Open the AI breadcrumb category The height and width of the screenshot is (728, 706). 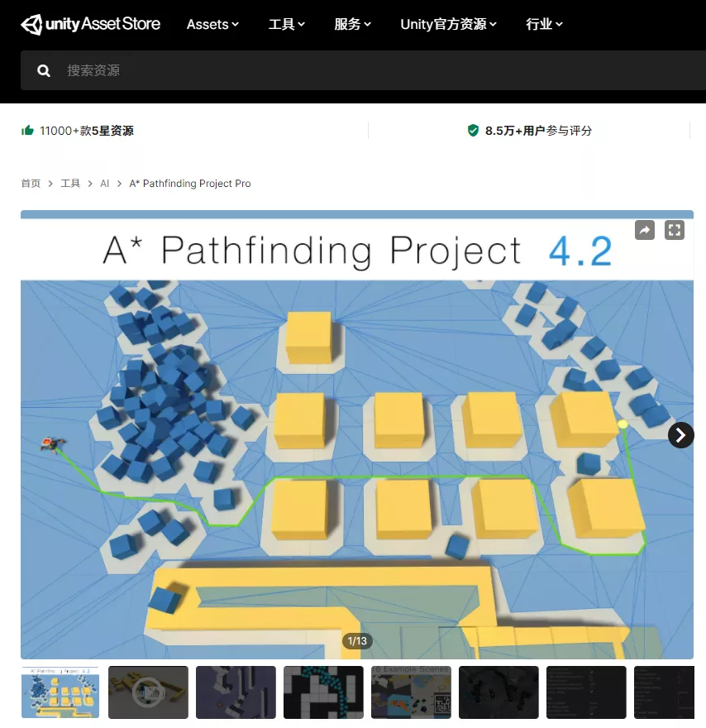(x=104, y=184)
